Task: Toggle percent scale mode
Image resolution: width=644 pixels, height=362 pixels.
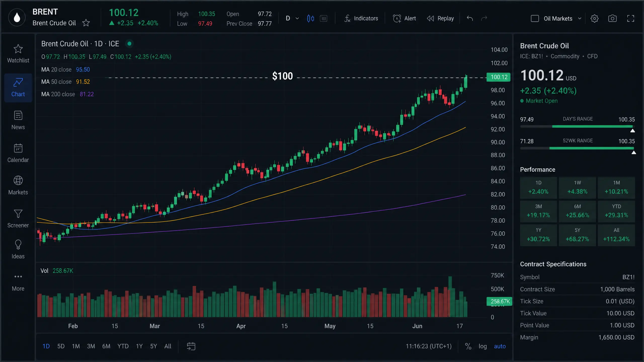Action: click(x=468, y=346)
